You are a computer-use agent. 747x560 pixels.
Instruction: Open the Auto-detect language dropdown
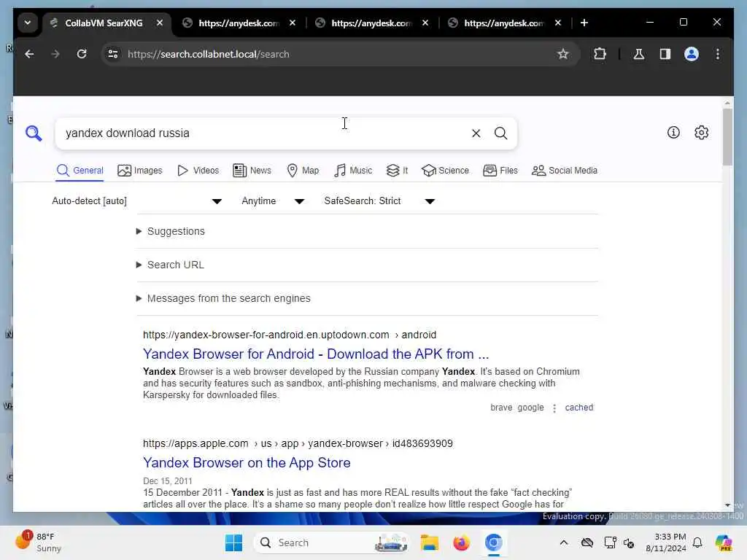pos(136,201)
